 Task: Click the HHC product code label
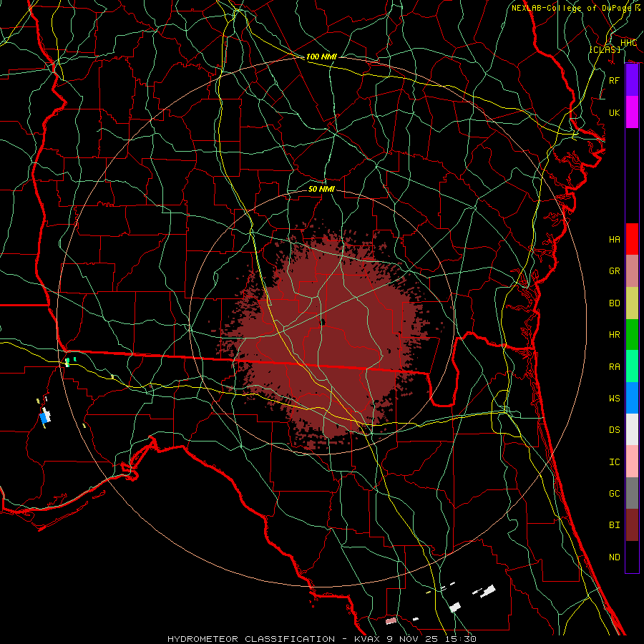click(628, 43)
